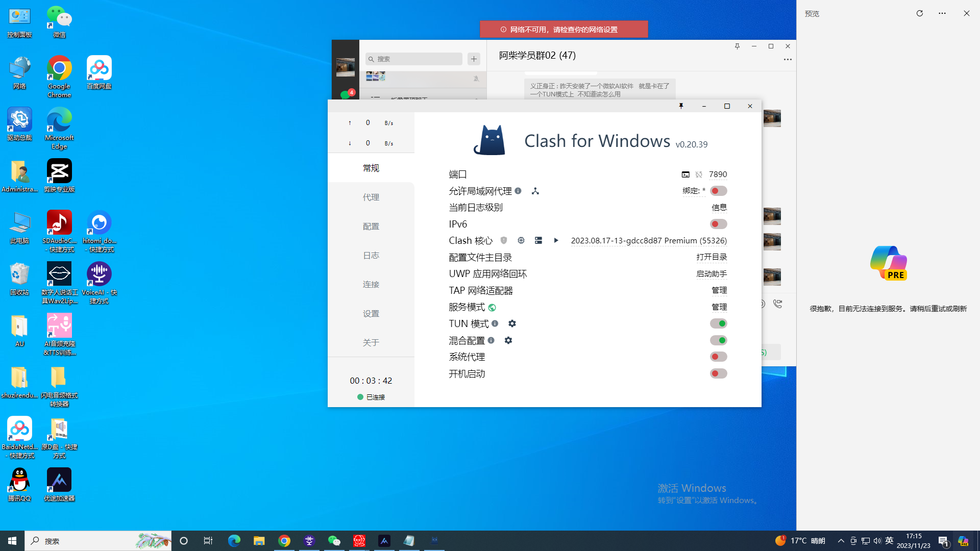Click the Clash core chip icon
This screenshot has height=551, width=980.
tap(521, 240)
